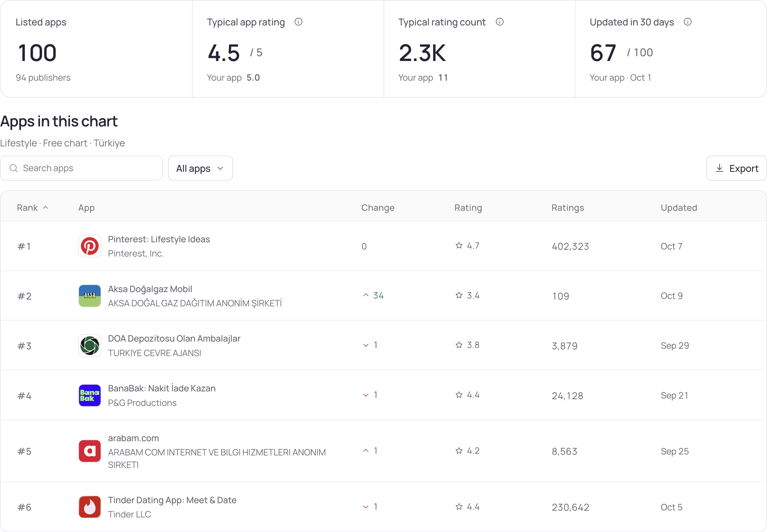The image size is (767, 532).
Task: Click publisher Tinder LLC
Action: (129, 514)
